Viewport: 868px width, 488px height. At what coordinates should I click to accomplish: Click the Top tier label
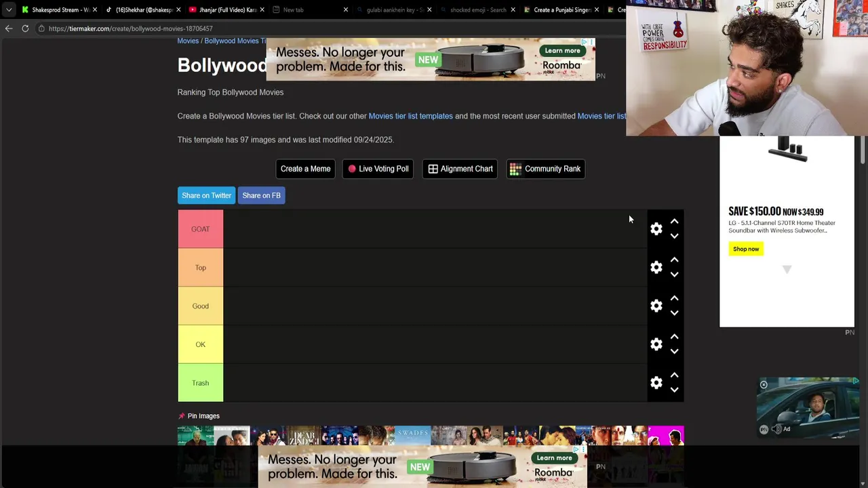(x=200, y=268)
